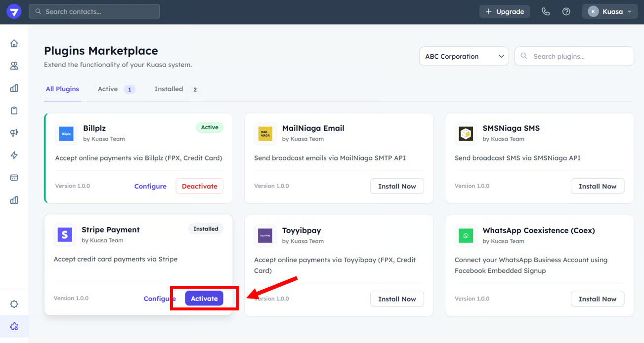Click the clipboard icon in sidebar
This screenshot has height=343, width=644.
pos(14,111)
